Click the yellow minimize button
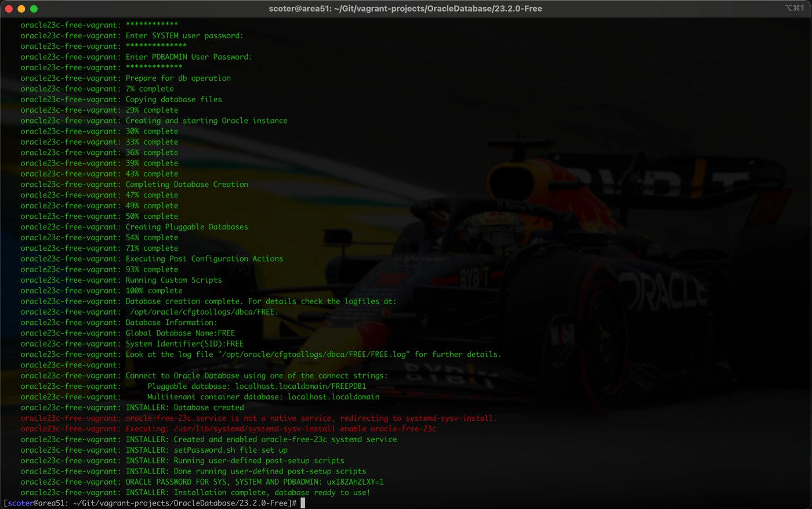 click(21, 8)
